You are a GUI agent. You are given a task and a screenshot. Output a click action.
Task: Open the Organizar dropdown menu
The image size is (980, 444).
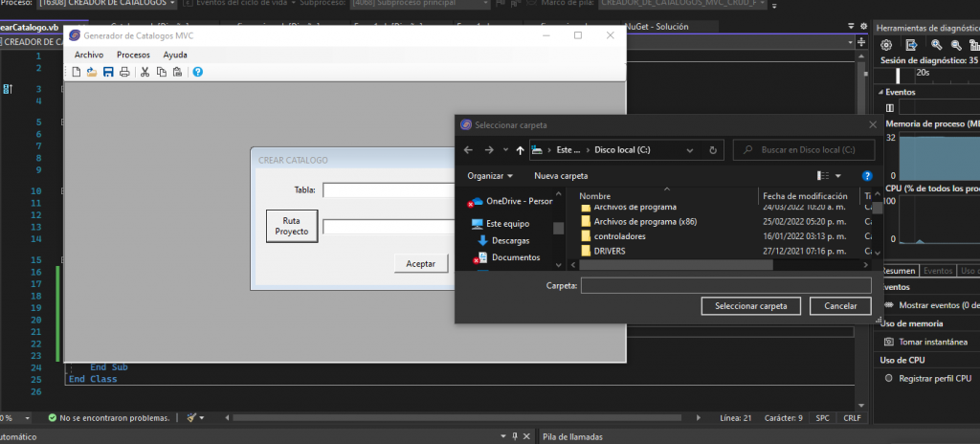pos(490,176)
